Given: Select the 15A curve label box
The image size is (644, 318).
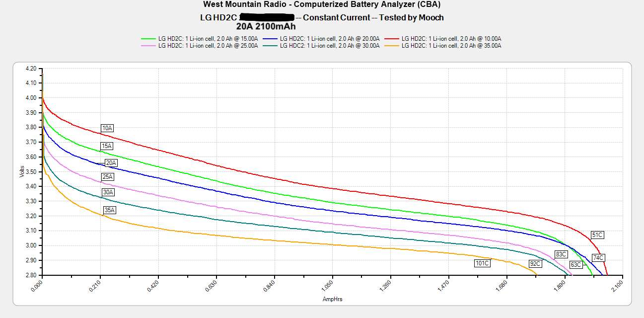Looking at the screenshot, I should [107, 146].
